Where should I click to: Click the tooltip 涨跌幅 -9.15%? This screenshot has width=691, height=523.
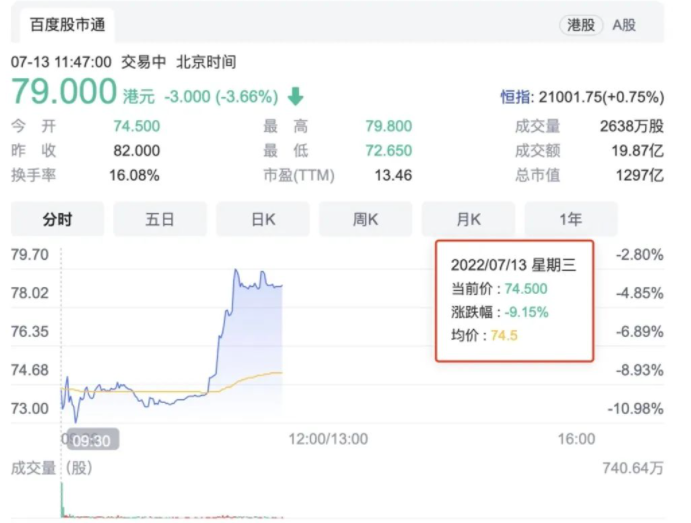[500, 312]
